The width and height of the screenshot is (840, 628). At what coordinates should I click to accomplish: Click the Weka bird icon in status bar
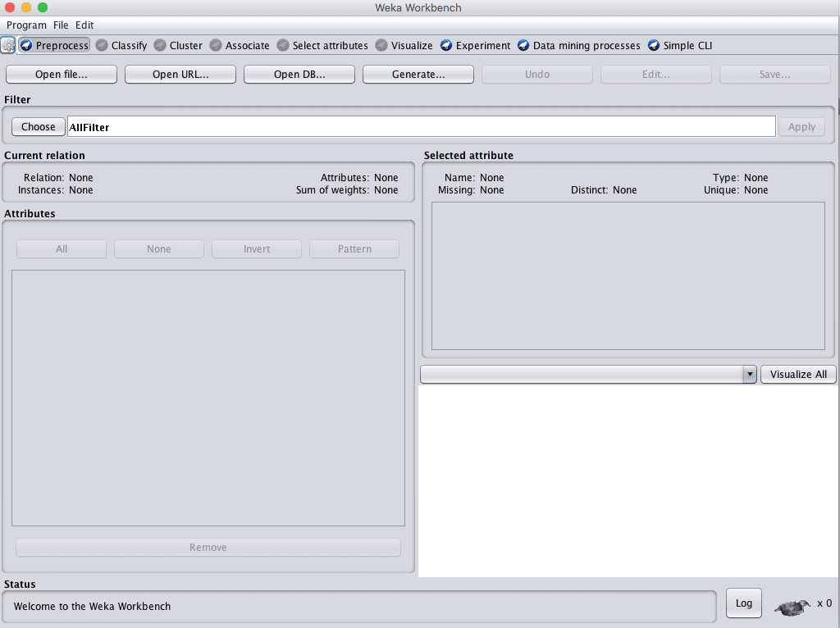[x=792, y=608]
